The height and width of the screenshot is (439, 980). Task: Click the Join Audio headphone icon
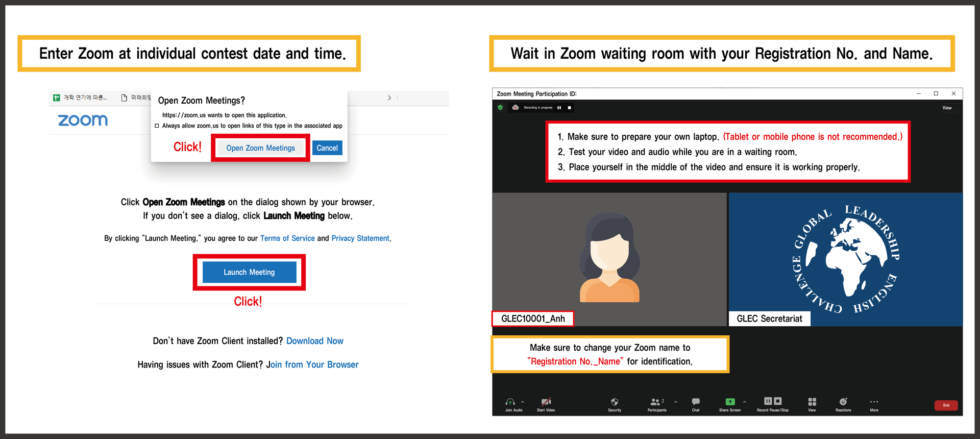[x=510, y=402]
